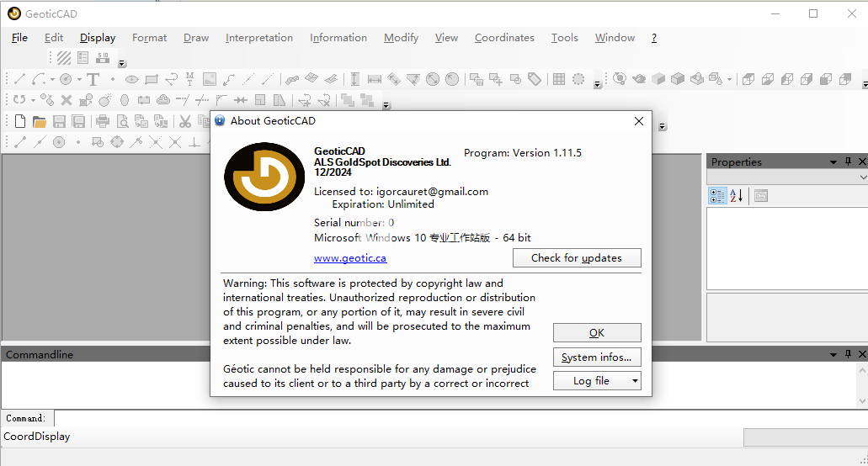Select the Line drawing tool

pos(19,80)
